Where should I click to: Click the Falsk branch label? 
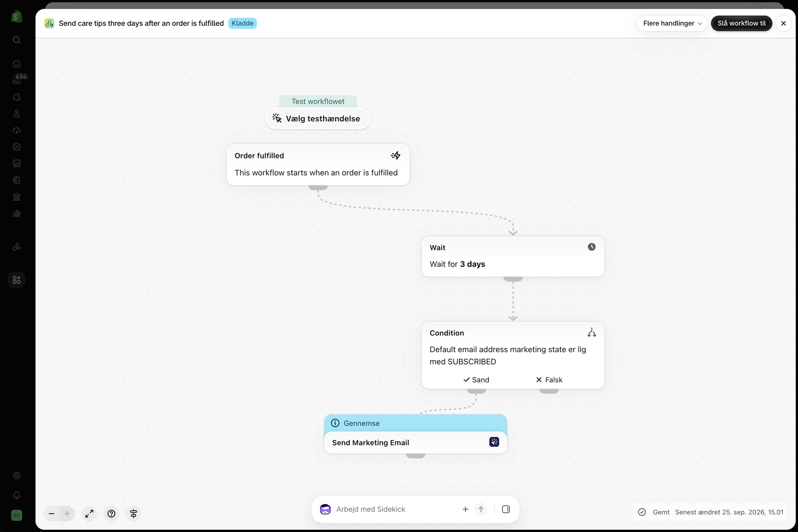coord(549,379)
